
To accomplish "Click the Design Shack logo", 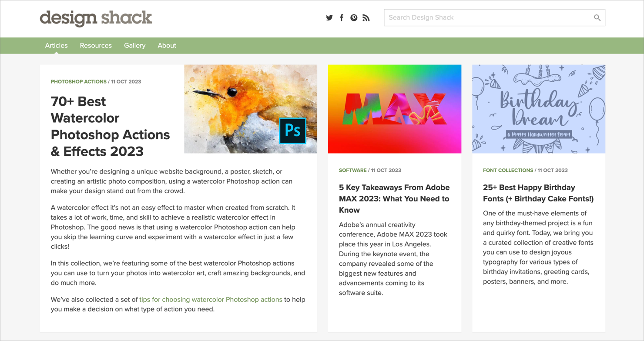I will [x=96, y=18].
